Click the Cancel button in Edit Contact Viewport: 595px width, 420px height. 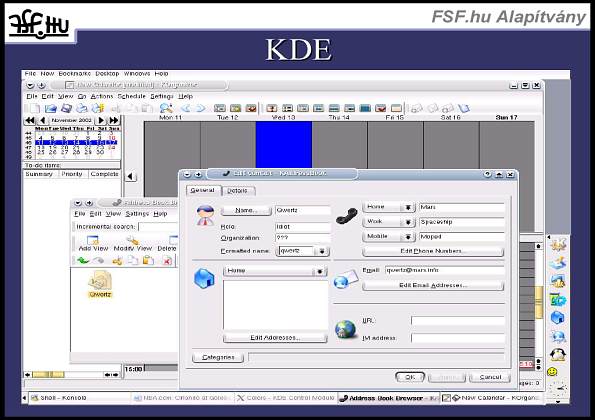[490, 377]
